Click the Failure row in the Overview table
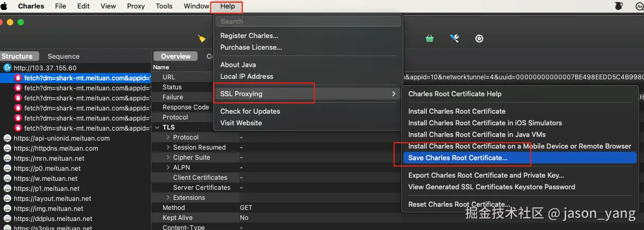644x230 pixels. (183, 97)
